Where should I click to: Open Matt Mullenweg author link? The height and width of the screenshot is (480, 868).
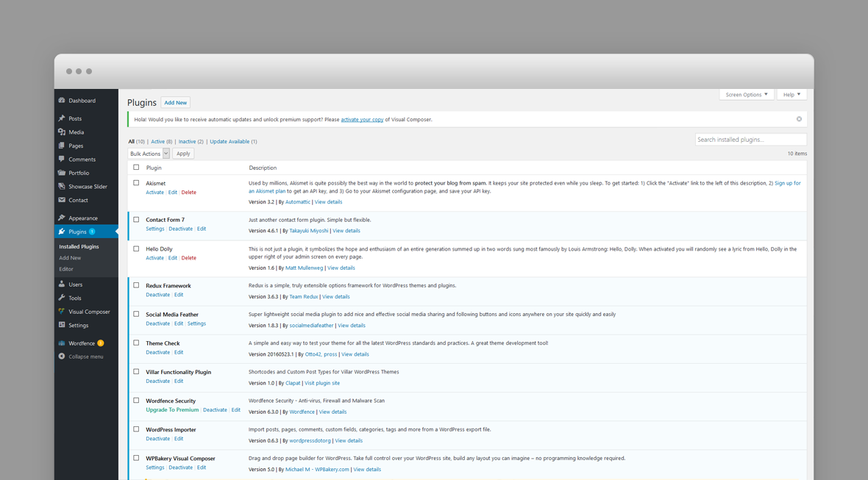click(x=304, y=268)
